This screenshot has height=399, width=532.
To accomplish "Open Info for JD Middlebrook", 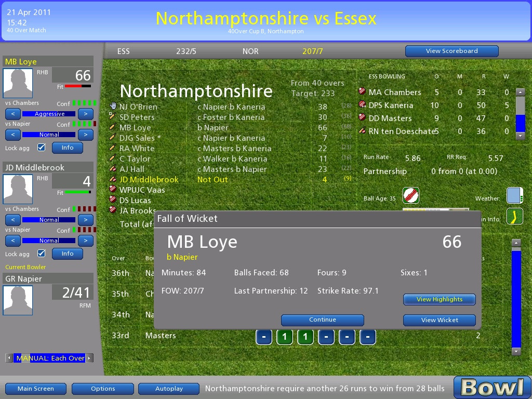I will point(67,254).
